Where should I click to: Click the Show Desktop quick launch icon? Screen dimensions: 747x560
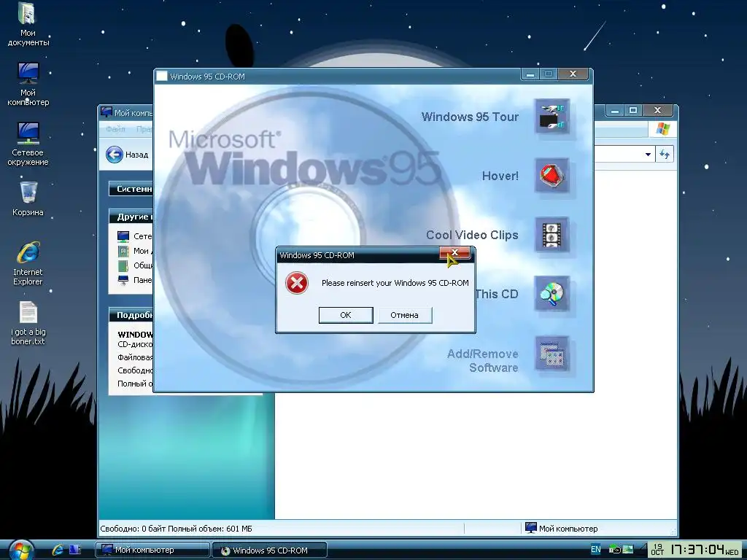(75, 550)
